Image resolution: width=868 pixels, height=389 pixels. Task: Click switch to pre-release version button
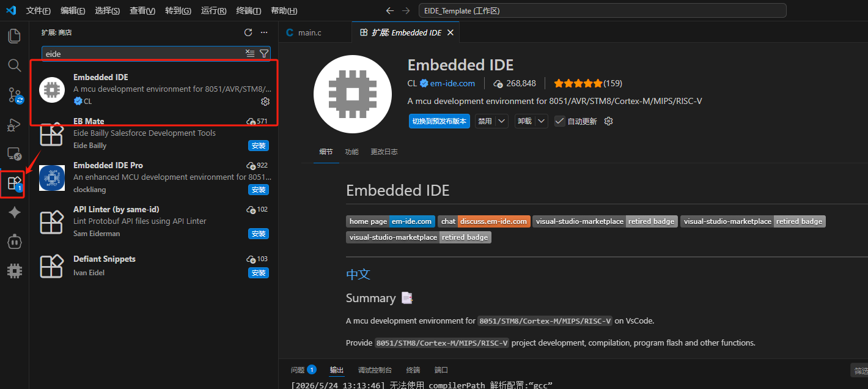pyautogui.click(x=440, y=121)
